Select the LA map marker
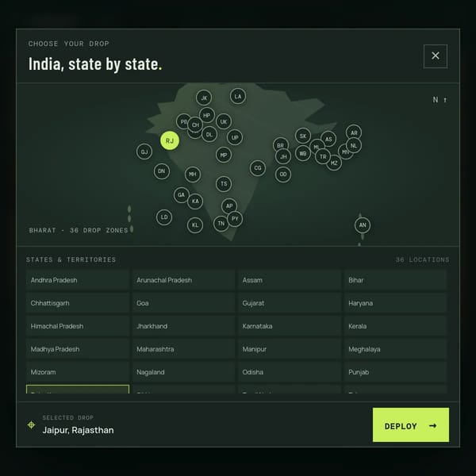This screenshot has width=476, height=476. tap(238, 96)
